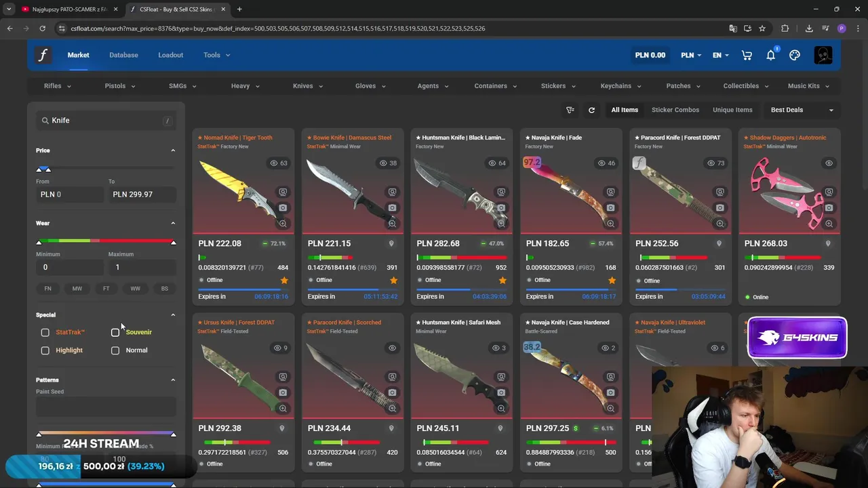Enable the Souvenir checkbox
Viewport: 868px width, 488px height.
click(115, 332)
